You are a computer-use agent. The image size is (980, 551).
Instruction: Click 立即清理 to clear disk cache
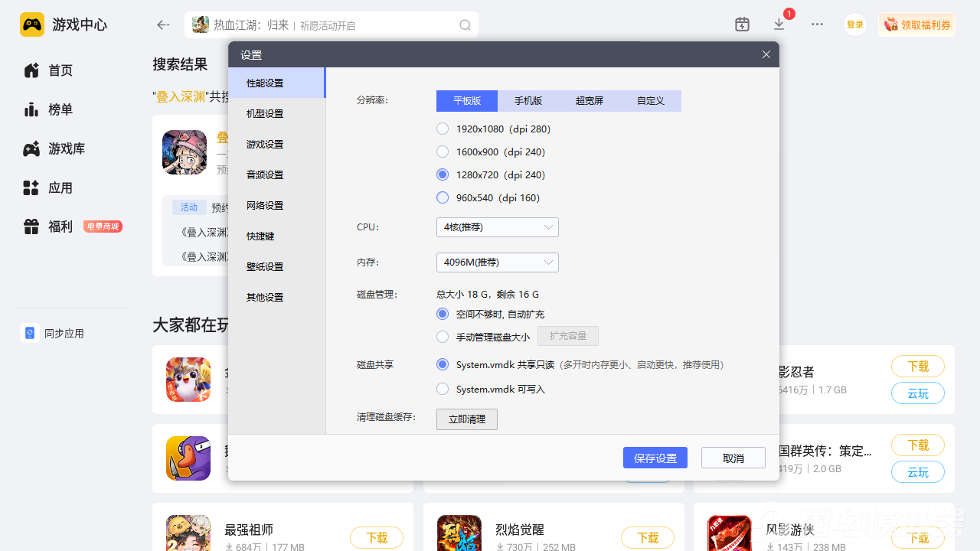tap(466, 419)
